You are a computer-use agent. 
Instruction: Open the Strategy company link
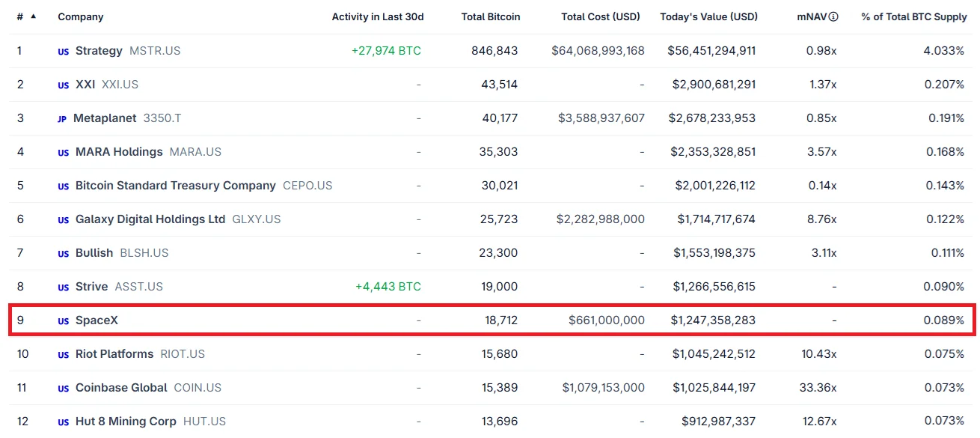(x=99, y=51)
